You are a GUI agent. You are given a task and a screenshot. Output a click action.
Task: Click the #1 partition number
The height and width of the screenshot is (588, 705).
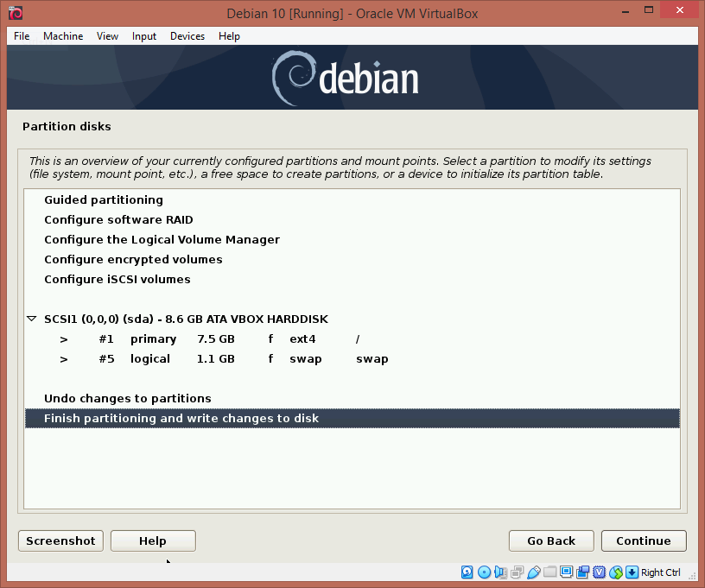tap(106, 339)
